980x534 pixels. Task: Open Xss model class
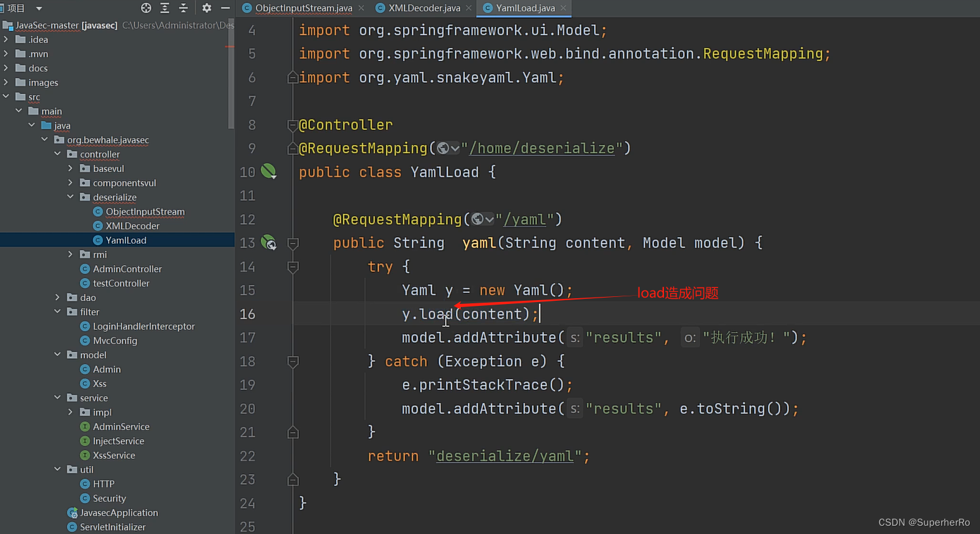[x=99, y=384]
